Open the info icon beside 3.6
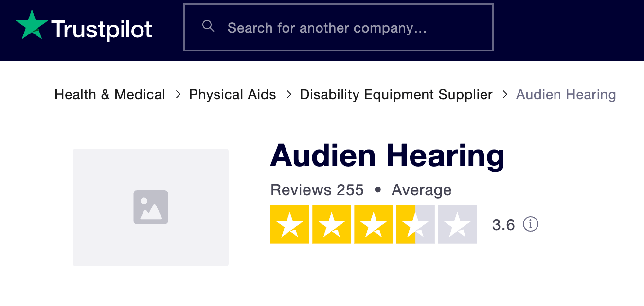 531,224
